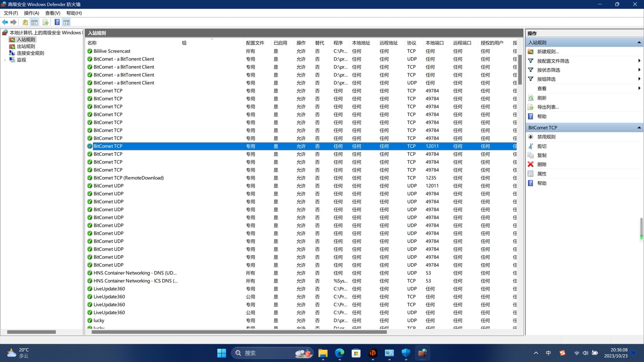This screenshot has height=362, width=644.
Task: Click the tree pane horizontal scrollbar
Action: pyautogui.click(x=32, y=332)
